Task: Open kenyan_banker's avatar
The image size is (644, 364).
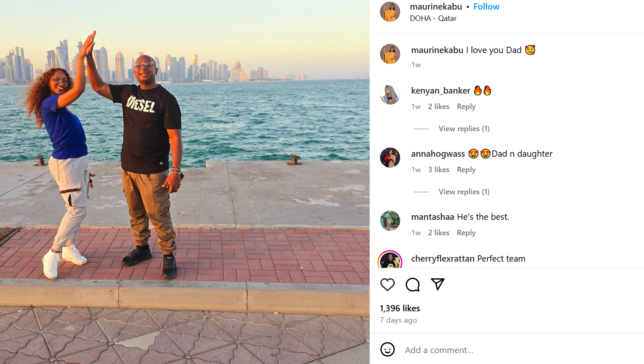Action: click(390, 94)
